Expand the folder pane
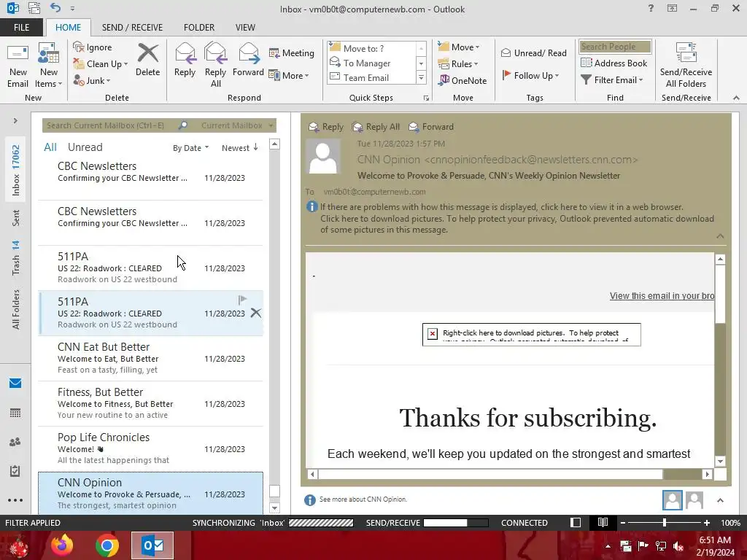This screenshot has width=747, height=560. click(x=15, y=121)
